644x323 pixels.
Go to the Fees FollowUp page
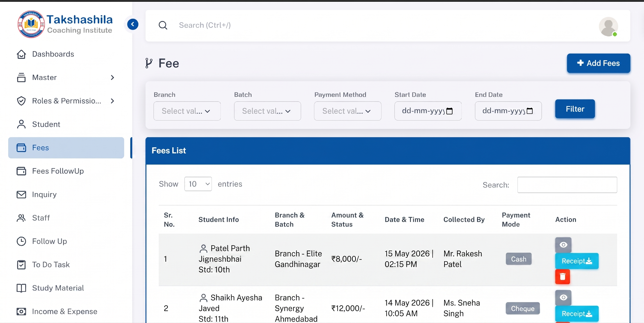pos(66,171)
